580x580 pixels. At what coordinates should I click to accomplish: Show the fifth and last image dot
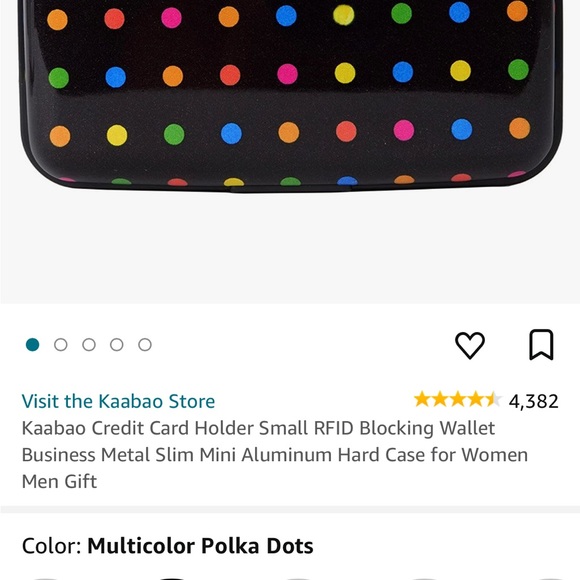click(145, 345)
